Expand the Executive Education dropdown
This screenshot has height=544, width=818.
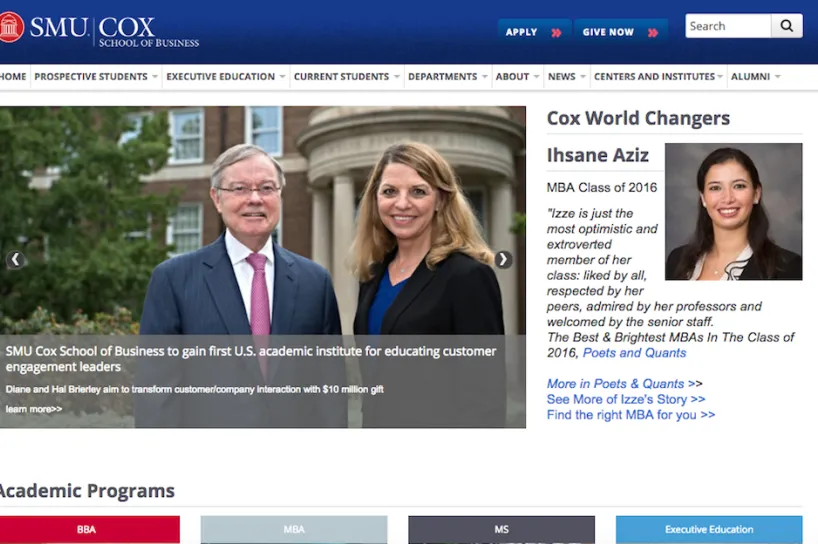(x=226, y=77)
